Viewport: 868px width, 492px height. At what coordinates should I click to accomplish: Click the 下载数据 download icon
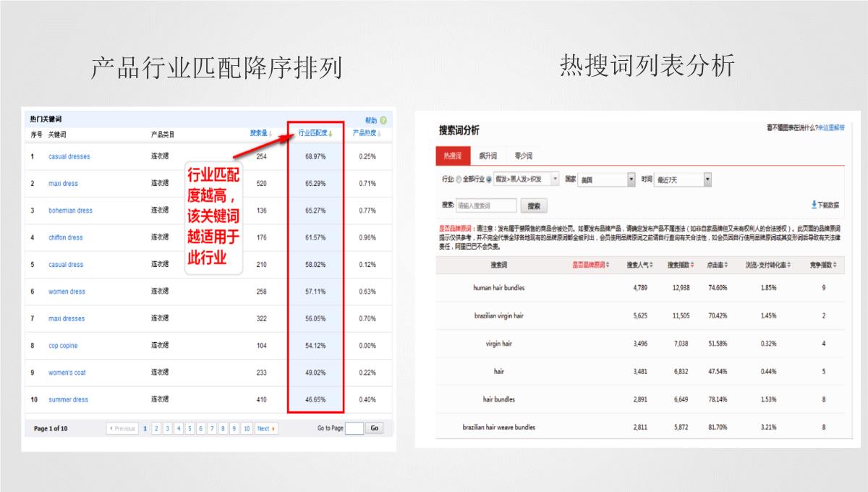point(814,205)
